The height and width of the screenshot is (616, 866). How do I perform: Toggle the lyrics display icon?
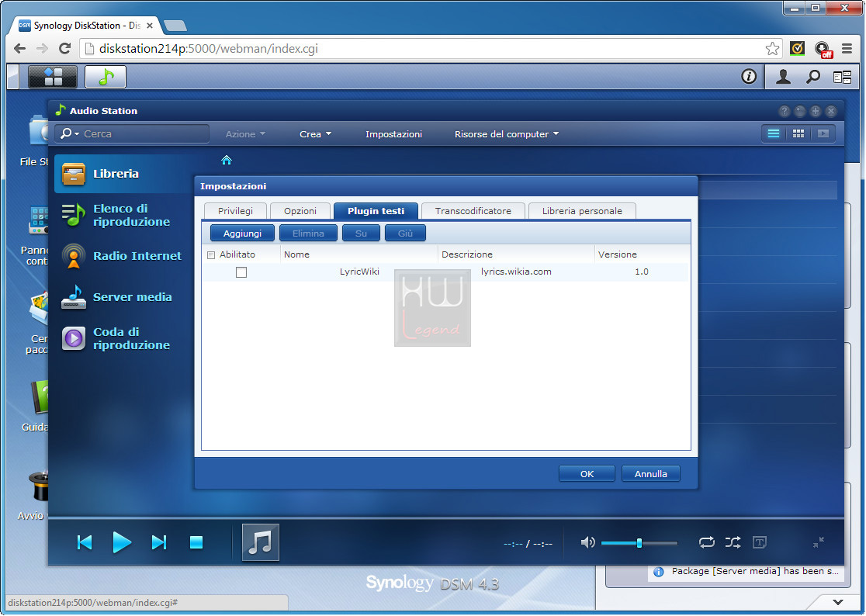point(760,542)
